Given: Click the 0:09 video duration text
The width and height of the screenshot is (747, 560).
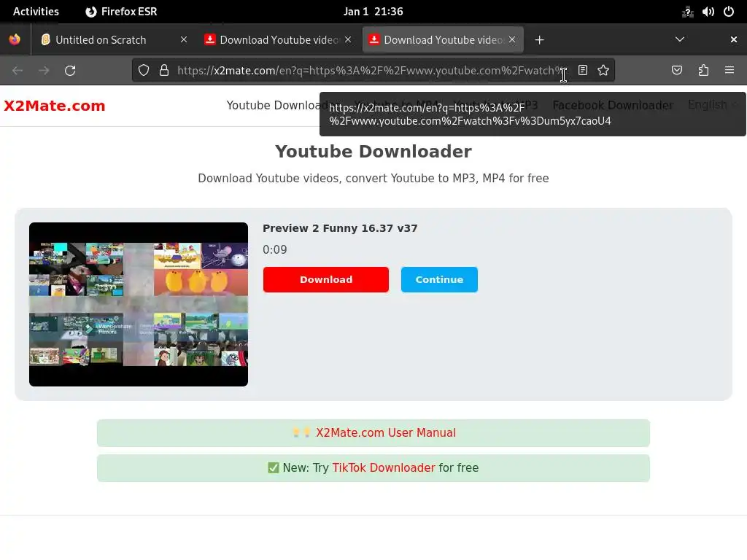Looking at the screenshot, I should 275,249.
